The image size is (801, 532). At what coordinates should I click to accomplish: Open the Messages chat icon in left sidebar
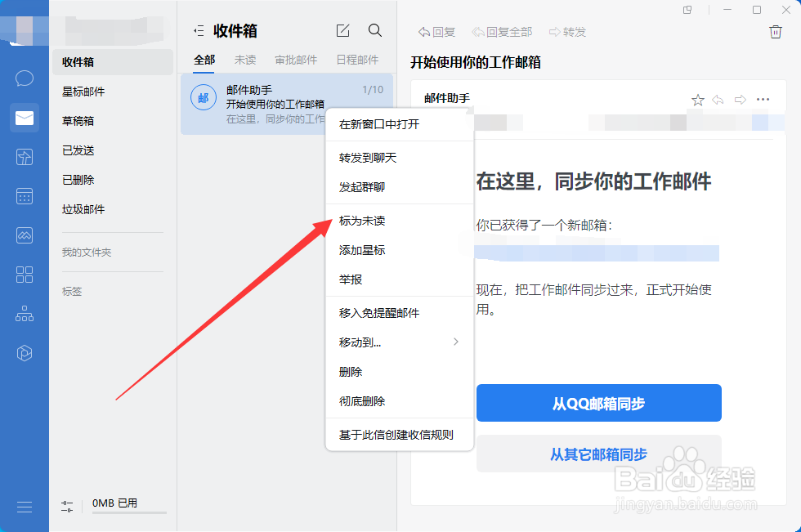click(x=25, y=78)
